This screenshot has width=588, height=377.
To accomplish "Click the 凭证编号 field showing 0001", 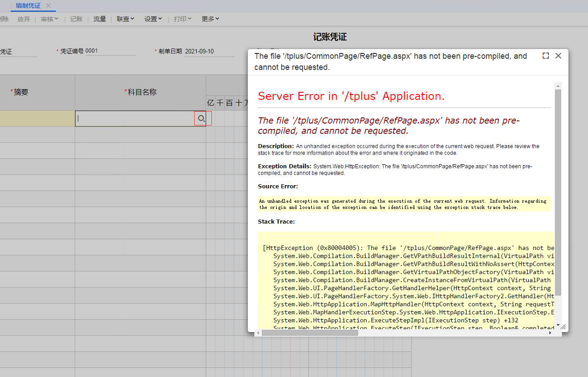I will tap(110, 51).
